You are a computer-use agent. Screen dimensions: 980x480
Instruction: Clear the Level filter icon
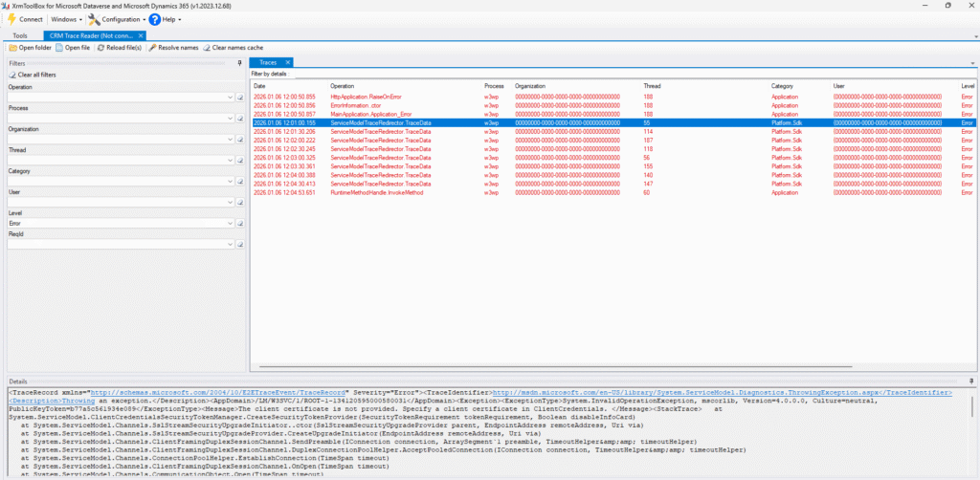pos(240,224)
